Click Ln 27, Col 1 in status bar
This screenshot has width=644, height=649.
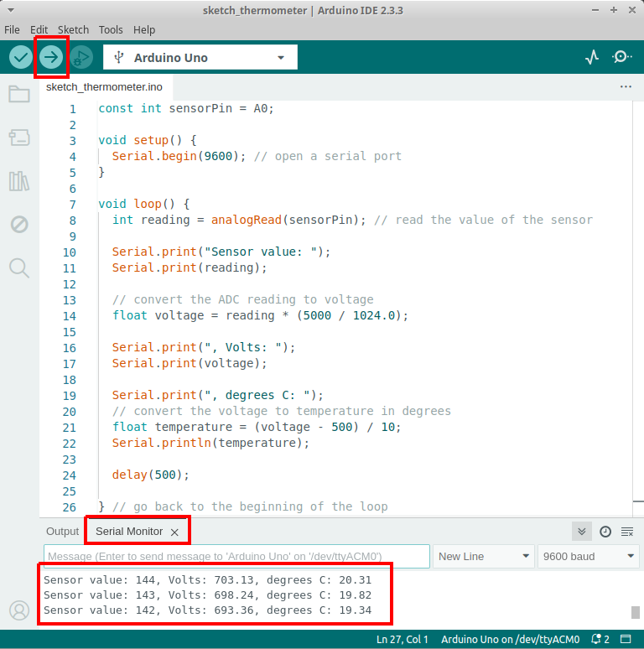(402, 640)
